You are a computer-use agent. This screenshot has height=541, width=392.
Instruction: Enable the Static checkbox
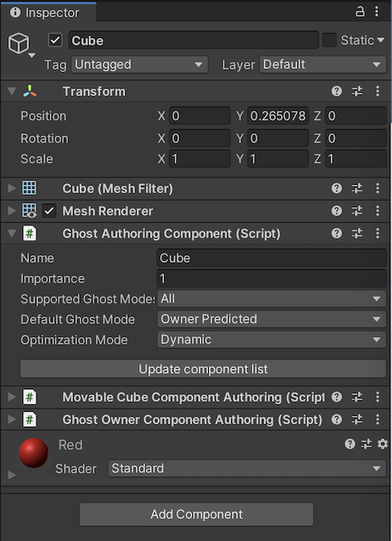tap(329, 40)
